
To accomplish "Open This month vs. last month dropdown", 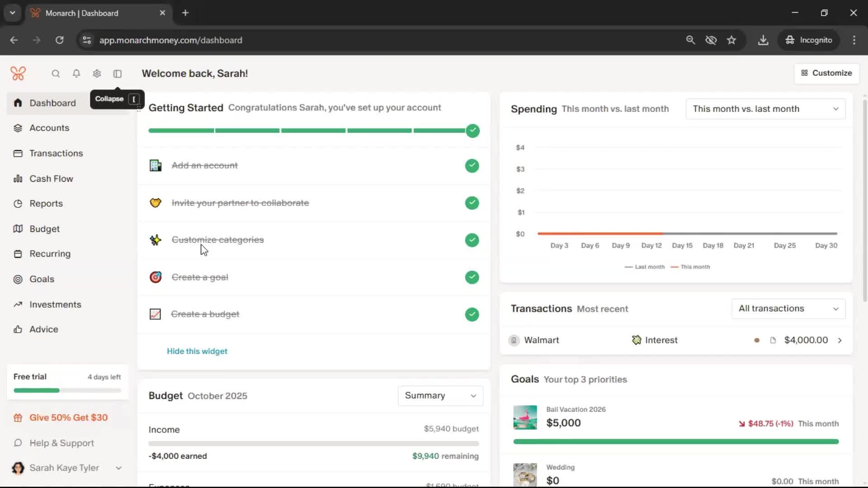I will point(765,109).
